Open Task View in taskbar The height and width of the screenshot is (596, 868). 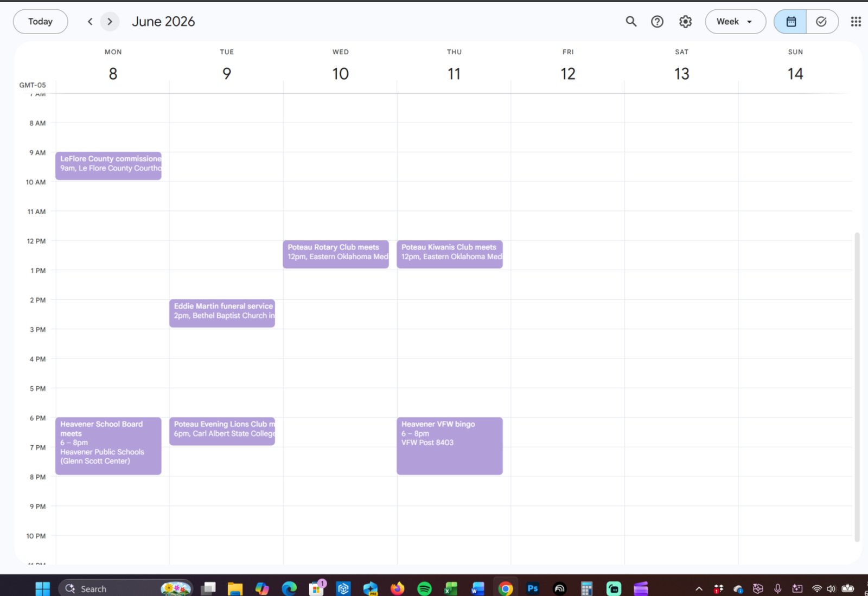(x=208, y=588)
